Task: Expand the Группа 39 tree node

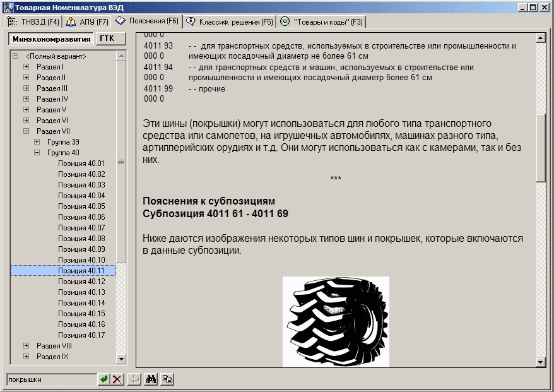Action: click(37, 142)
